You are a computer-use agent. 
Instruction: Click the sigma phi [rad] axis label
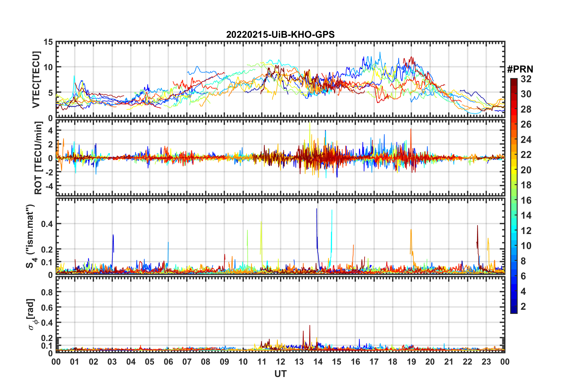click(32, 314)
